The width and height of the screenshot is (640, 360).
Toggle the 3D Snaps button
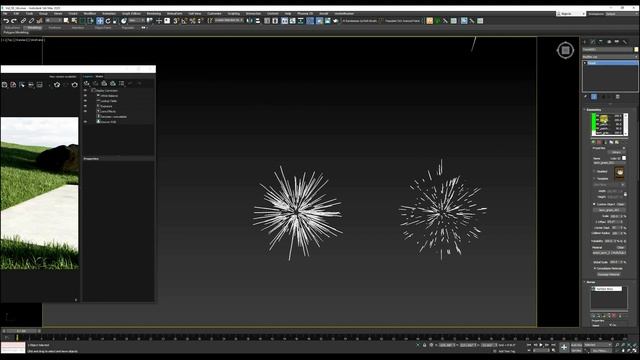coord(176,21)
